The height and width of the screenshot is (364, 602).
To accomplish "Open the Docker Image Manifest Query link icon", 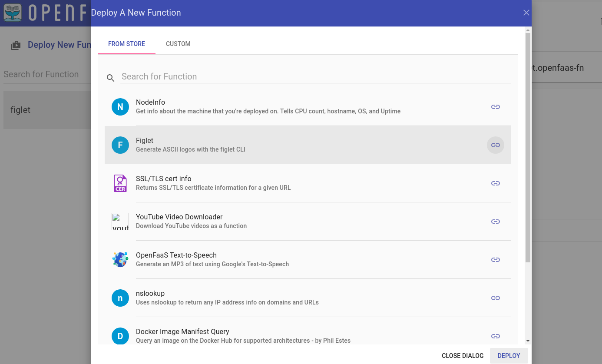I will point(495,336).
